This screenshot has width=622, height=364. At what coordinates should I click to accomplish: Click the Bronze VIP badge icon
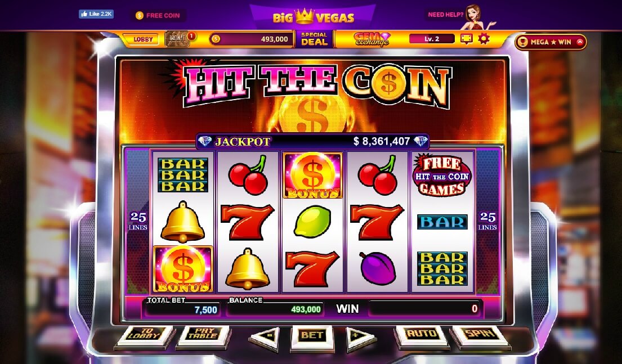[177, 38]
